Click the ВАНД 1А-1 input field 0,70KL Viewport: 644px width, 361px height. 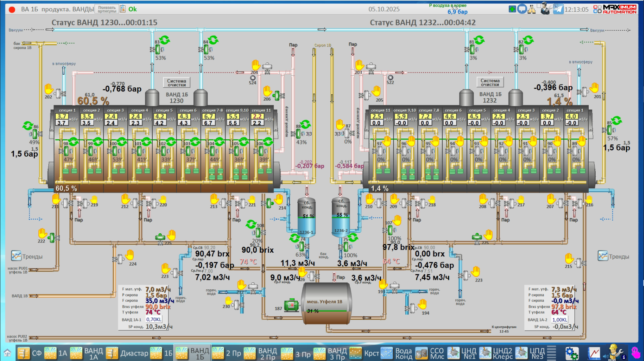154,319
